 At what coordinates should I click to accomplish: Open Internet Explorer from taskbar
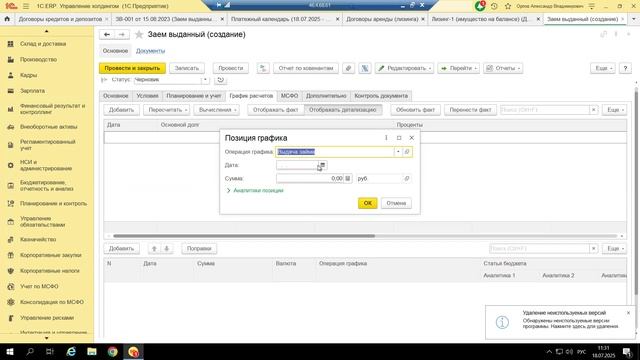tap(71, 351)
